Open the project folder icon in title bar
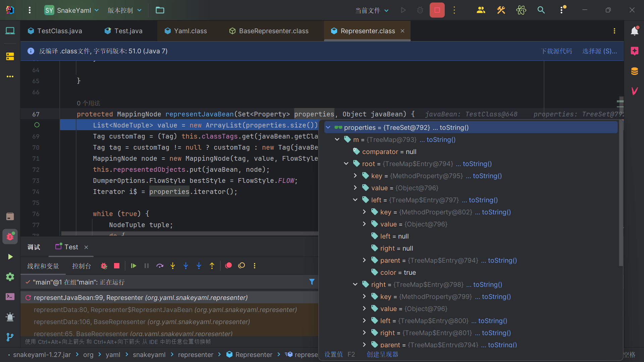The width and height of the screenshot is (644, 362). 160,10
